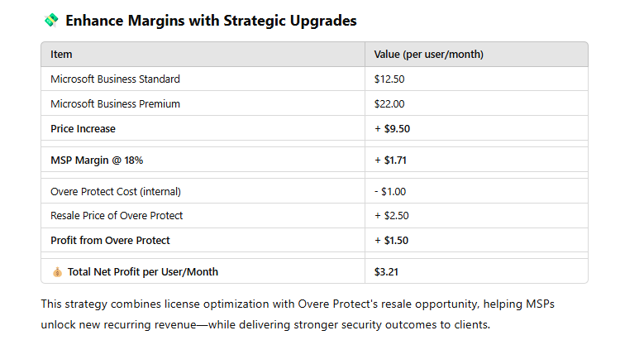Click the paragraph about license optimization strategy
Viewport: 644px width, 364px height.
[x=298, y=314]
